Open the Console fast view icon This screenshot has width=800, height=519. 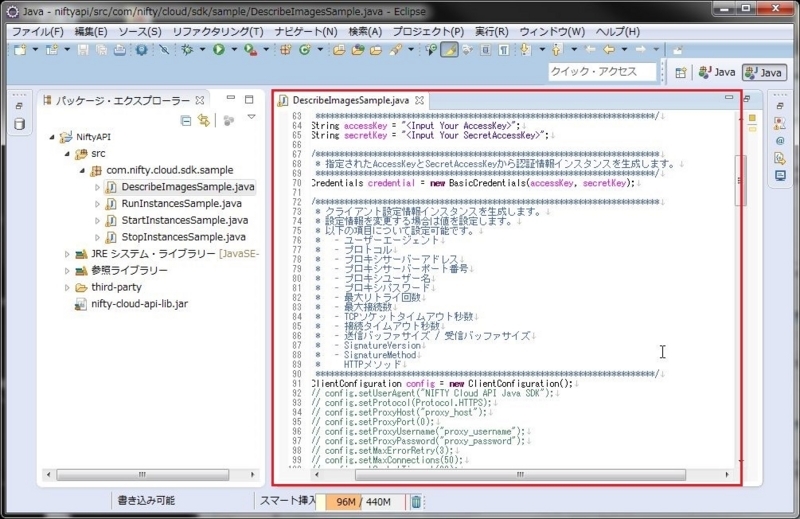tap(780, 176)
